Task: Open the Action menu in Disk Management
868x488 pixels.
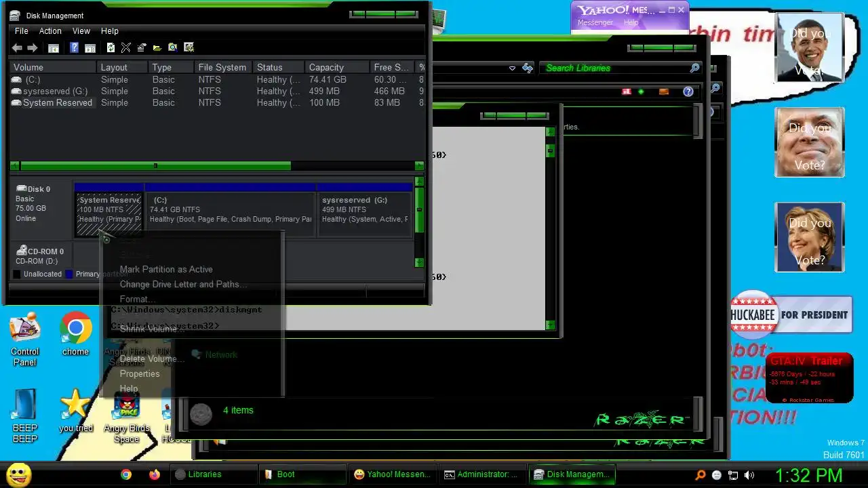Action: pos(50,31)
